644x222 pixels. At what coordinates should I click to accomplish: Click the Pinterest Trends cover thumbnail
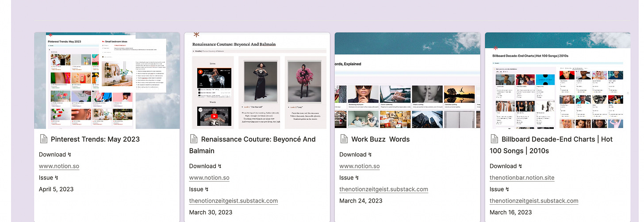point(107,81)
